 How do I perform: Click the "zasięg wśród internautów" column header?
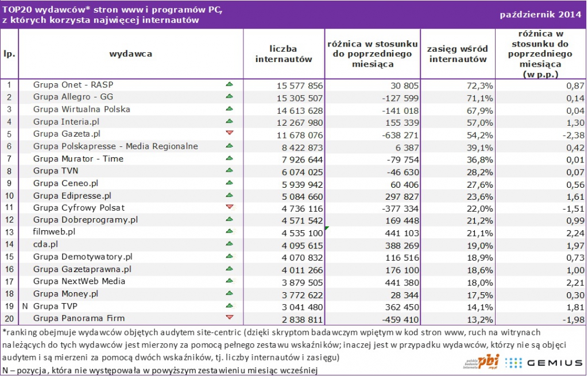[x=458, y=54]
